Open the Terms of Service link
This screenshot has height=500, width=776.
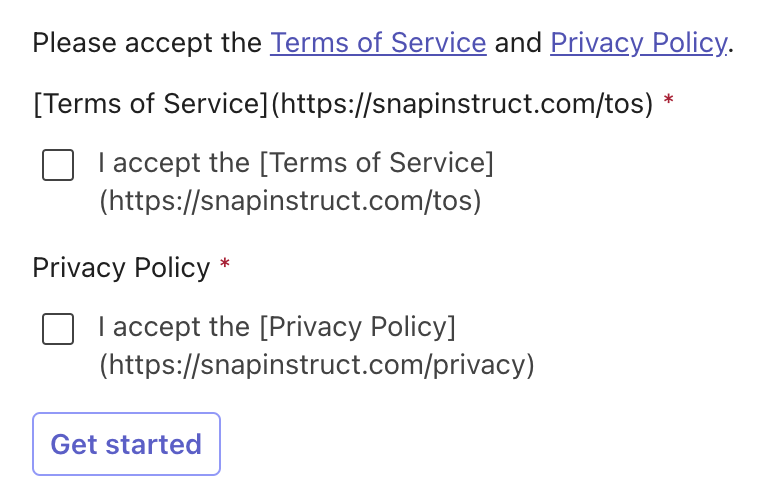378,44
